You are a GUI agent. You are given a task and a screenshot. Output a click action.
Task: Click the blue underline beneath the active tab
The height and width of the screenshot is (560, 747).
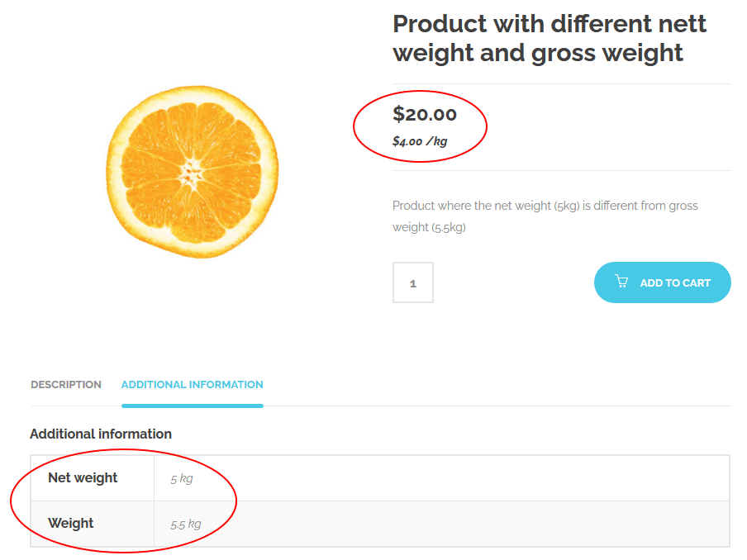pos(192,406)
